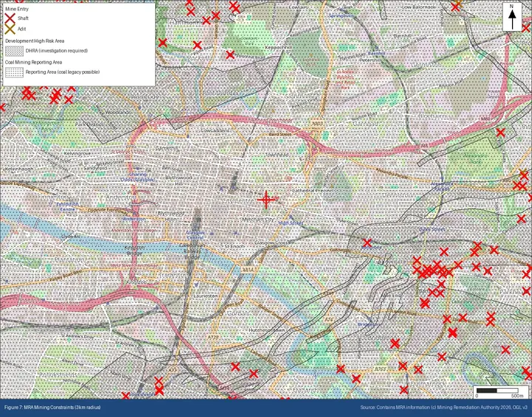
Task: Click the 'Shaft' legend label
Action: 23,18
